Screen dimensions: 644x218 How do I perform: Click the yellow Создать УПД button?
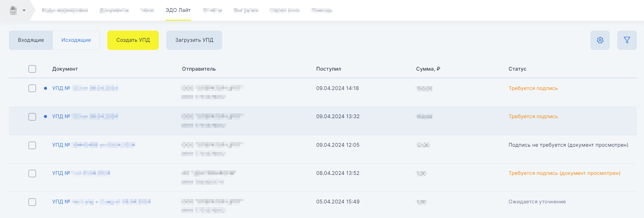pyautogui.click(x=133, y=40)
